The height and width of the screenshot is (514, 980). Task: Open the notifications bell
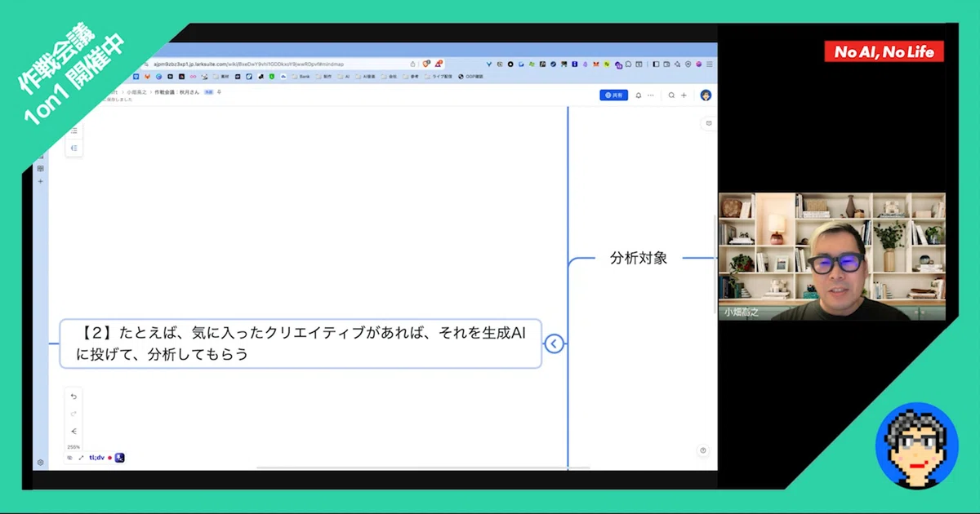tap(639, 95)
